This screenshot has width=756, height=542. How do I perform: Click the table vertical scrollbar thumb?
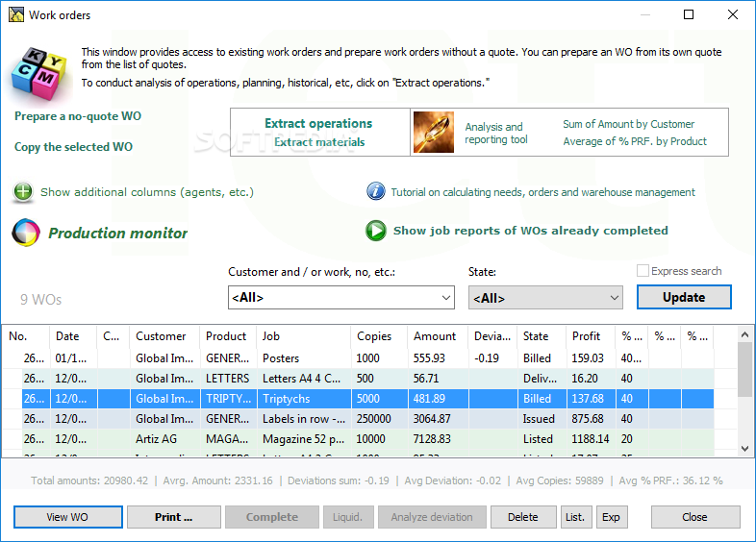[x=744, y=369]
